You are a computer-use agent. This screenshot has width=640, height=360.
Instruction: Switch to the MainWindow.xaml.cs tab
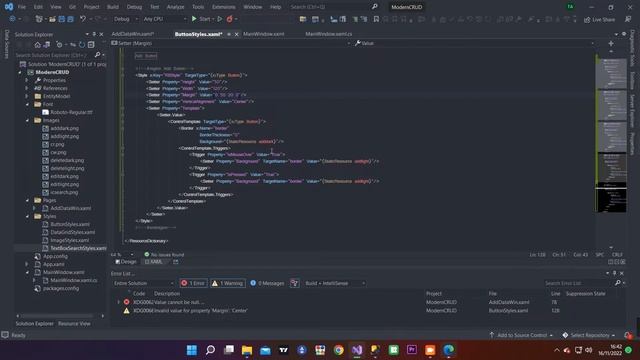329,34
